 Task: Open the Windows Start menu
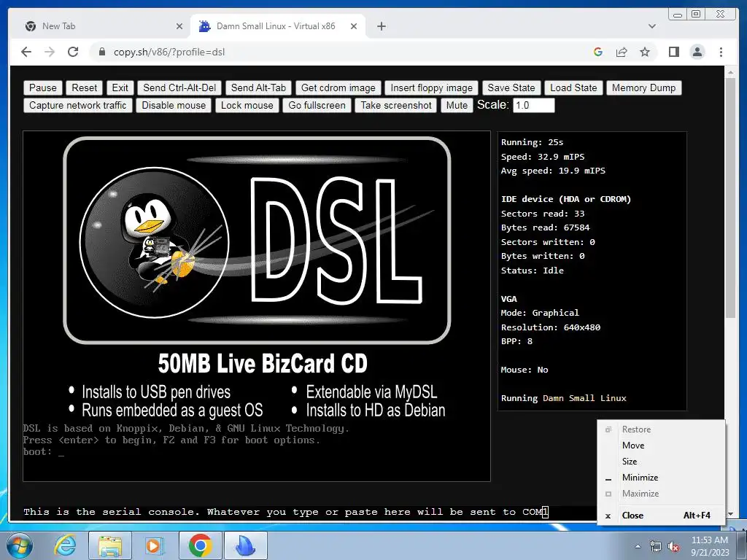point(20,545)
